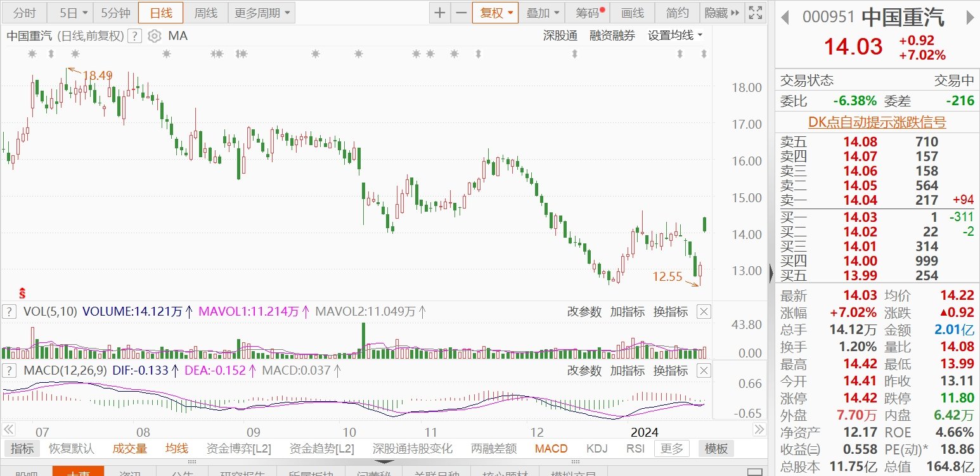Click the help question mark beside 中国重汽 title

click(134, 36)
